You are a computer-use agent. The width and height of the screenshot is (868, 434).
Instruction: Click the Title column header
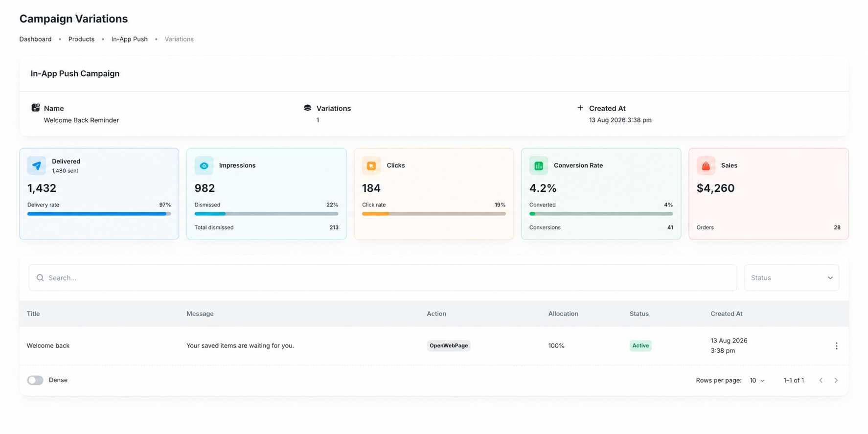point(33,314)
